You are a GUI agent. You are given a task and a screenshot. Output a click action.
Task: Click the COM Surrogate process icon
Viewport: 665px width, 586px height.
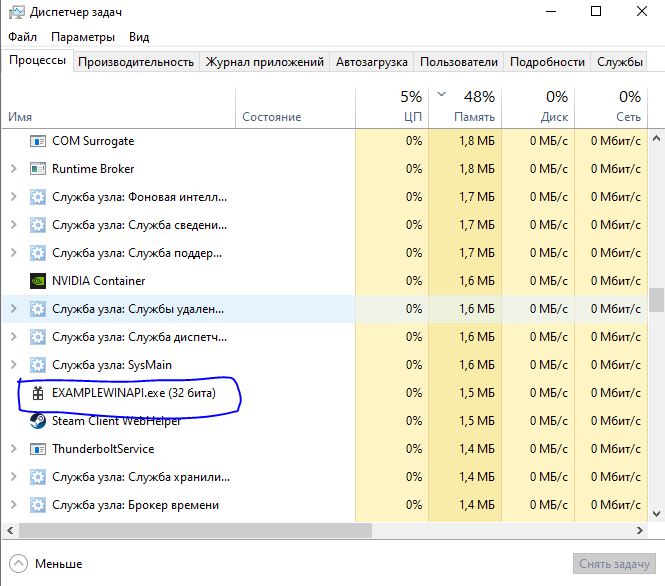click(x=38, y=141)
